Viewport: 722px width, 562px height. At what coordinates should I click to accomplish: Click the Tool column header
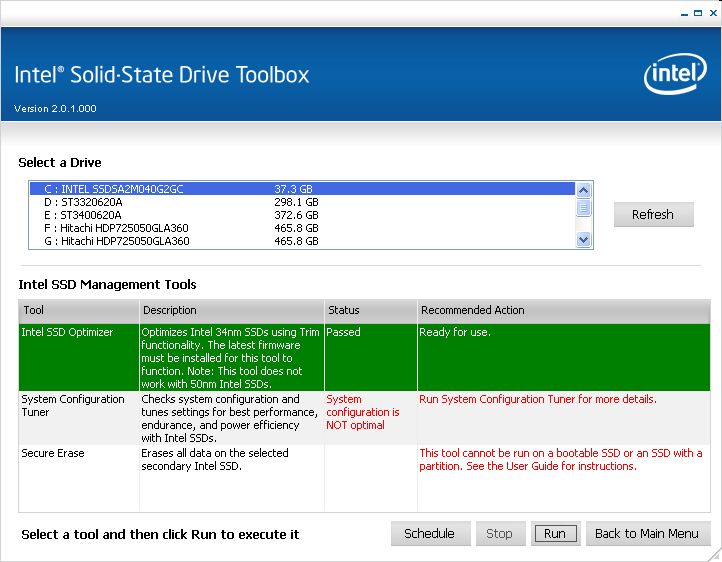point(77,310)
